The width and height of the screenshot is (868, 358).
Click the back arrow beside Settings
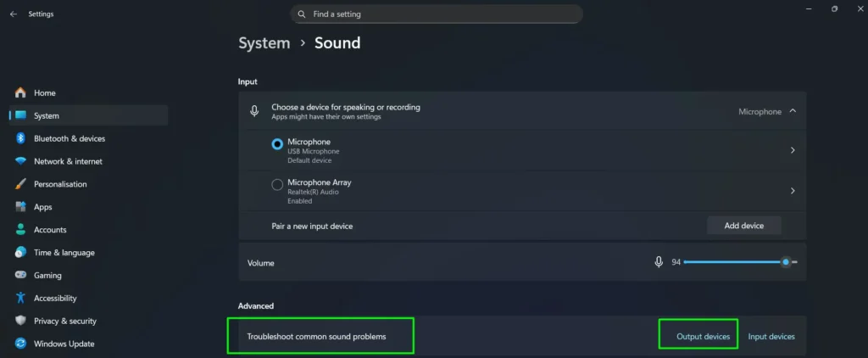[x=14, y=14]
